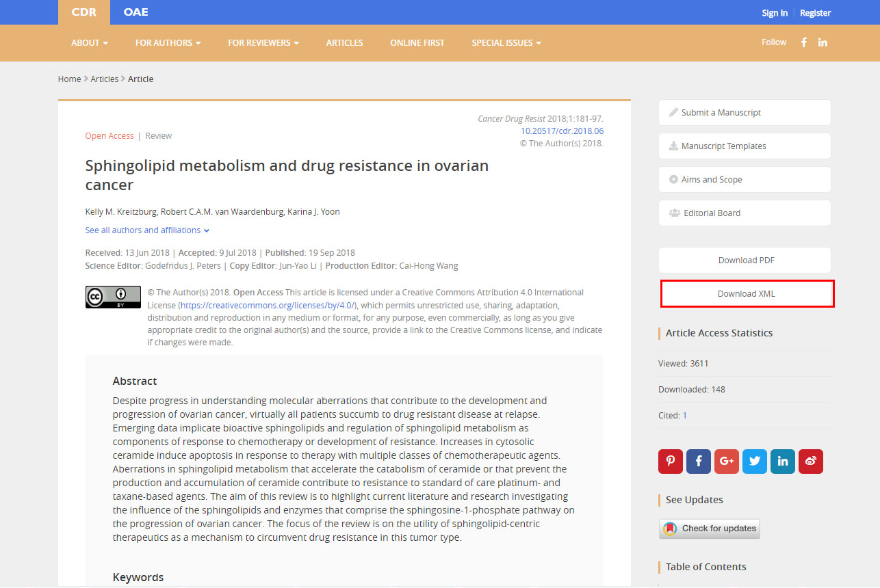Follow journal on LinkedIn in header
This screenshot has width=880, height=588.
[823, 42]
